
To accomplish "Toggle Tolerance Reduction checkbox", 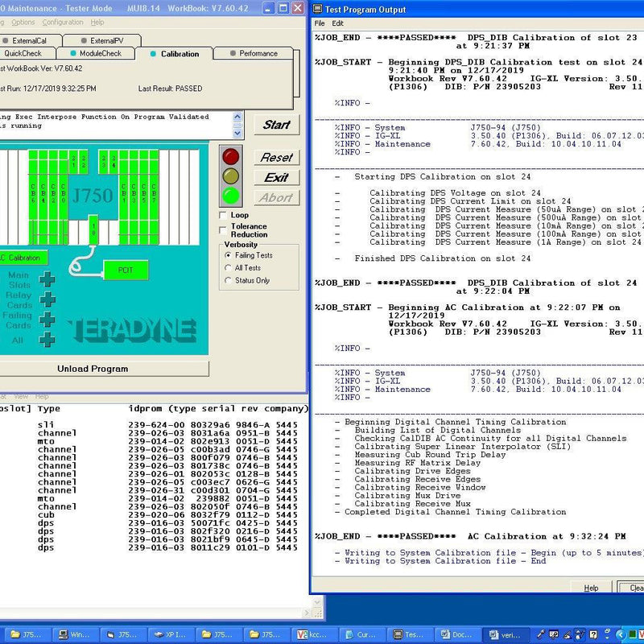I will click(224, 229).
